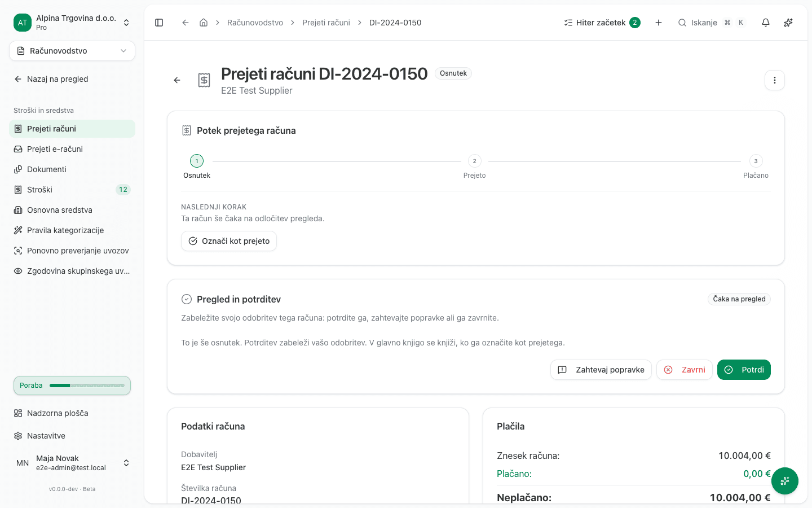The image size is (812, 508).
Task: Open the floating green assistant button
Action: [785, 481]
